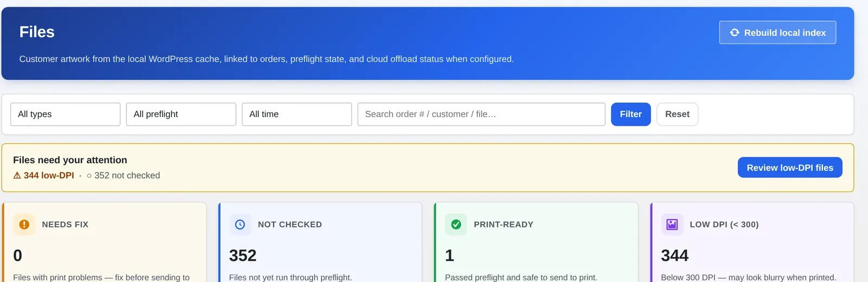Apply filters with the Filter button
868x282 pixels.
click(631, 114)
